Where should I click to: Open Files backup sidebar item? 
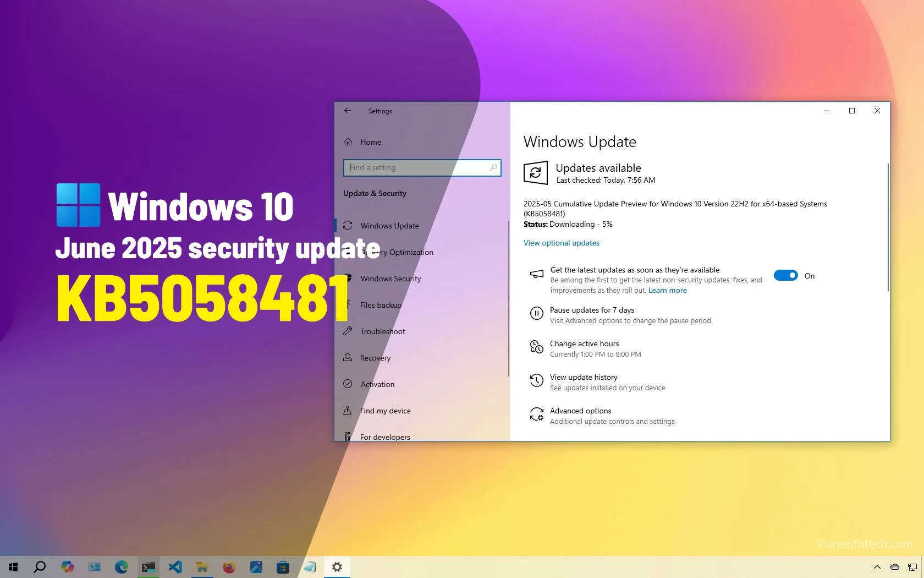[x=381, y=305]
